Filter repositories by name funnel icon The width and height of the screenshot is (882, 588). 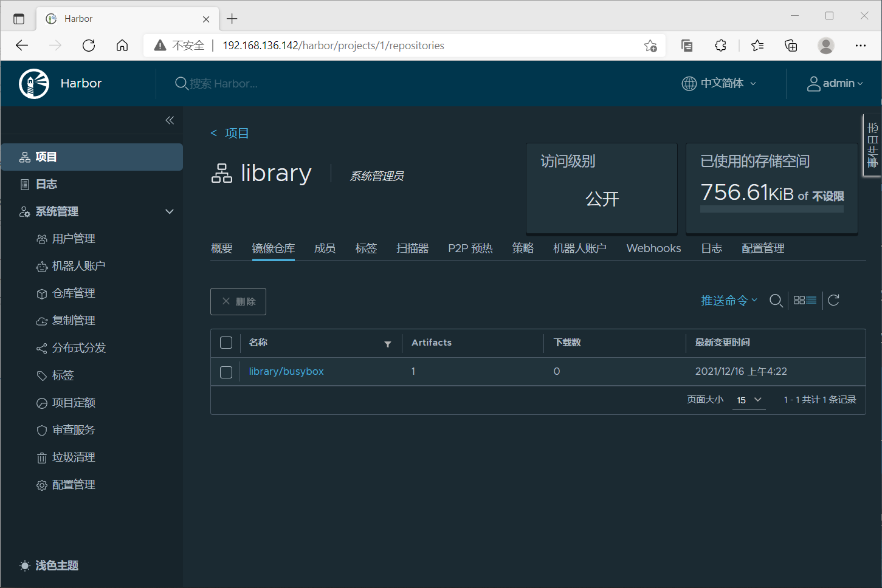coord(388,344)
